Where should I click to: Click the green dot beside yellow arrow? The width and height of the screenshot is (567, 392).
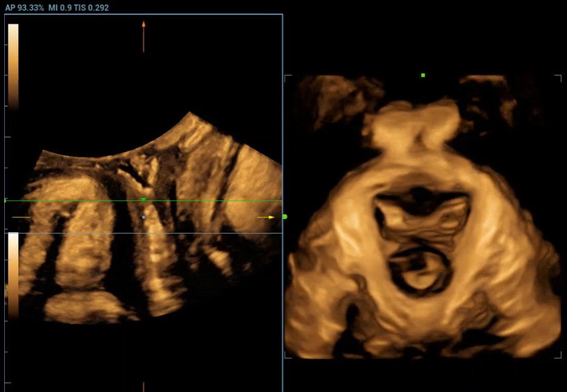click(285, 217)
